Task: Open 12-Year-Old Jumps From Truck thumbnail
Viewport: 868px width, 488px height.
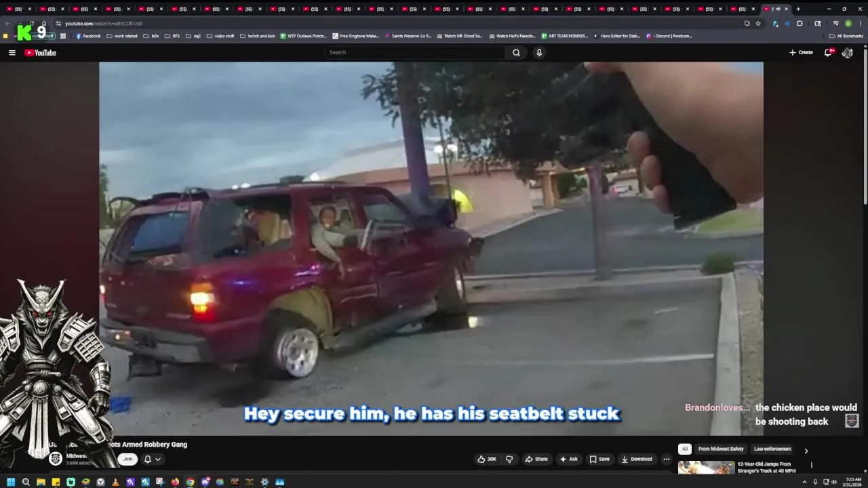Action: [x=706, y=468]
